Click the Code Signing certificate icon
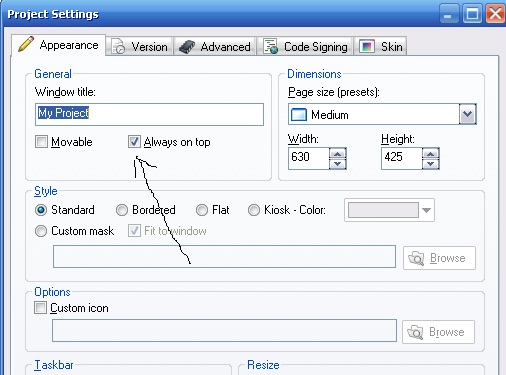This screenshot has width=506, height=375. [270, 46]
